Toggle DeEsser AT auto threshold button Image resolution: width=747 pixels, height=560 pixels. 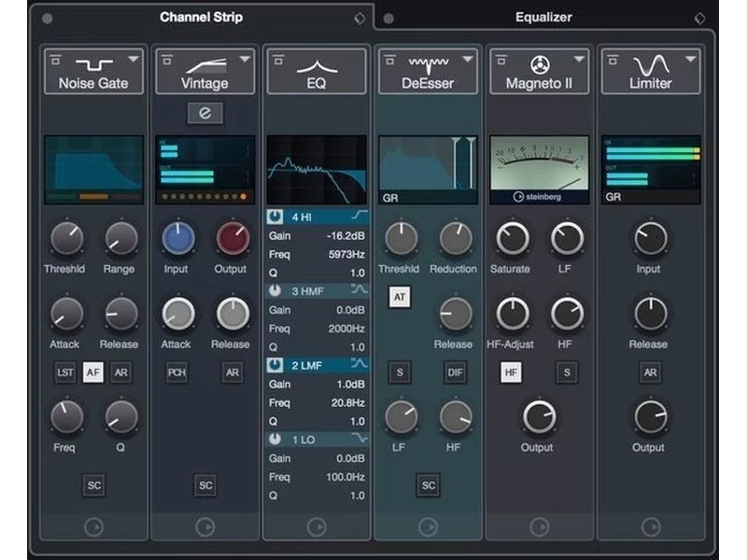pos(400,298)
